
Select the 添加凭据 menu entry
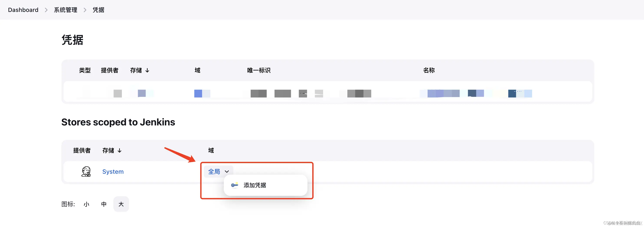click(x=254, y=185)
